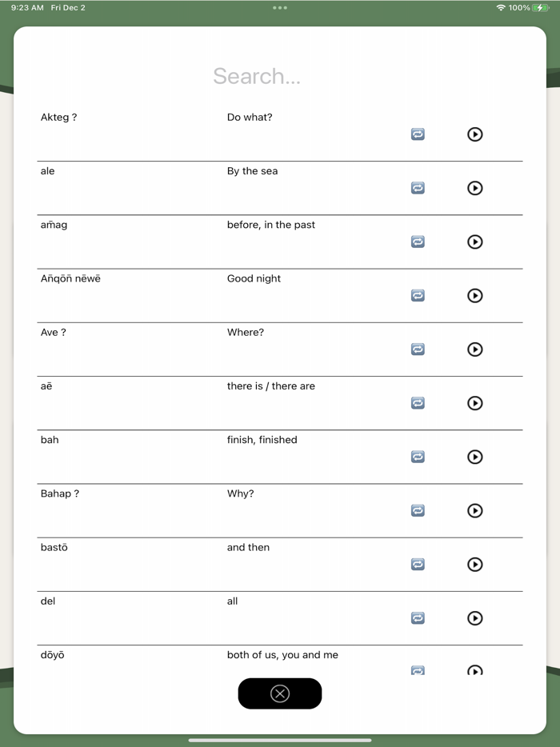560x747 pixels.
Task: Play audio for 'finish, finished'
Action: (475, 457)
